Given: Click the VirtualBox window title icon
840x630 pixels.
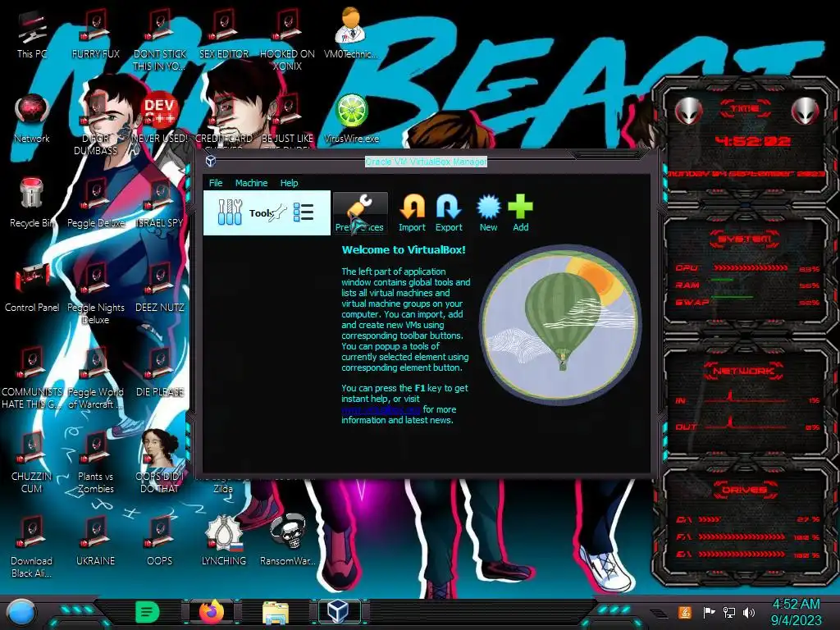Looking at the screenshot, I should tap(211, 161).
